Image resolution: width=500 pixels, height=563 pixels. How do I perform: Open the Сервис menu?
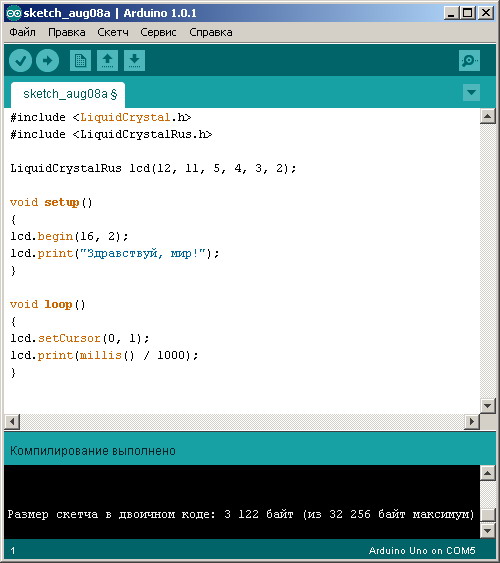[158, 32]
